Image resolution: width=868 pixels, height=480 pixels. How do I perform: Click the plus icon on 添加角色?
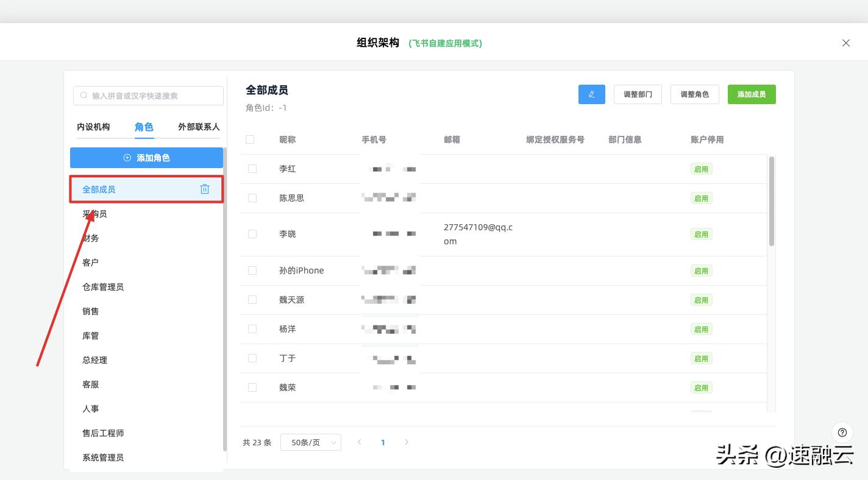(127, 157)
